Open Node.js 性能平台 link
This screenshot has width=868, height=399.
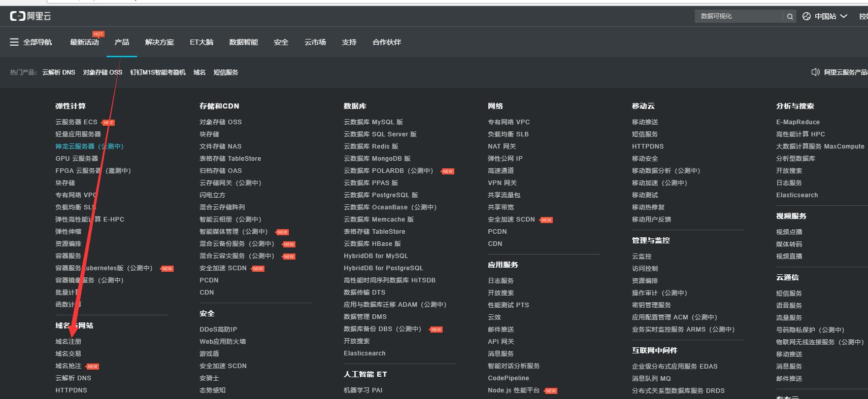tap(514, 390)
